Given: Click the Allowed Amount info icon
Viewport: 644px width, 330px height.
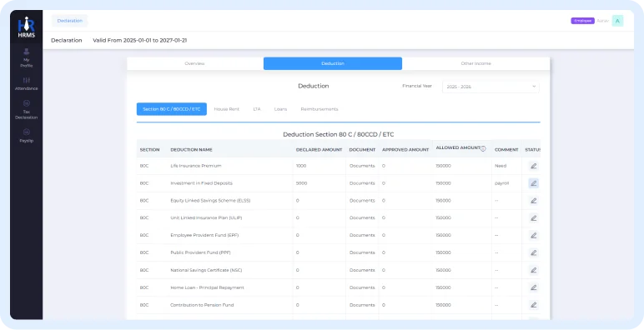Looking at the screenshot, I should point(483,148).
